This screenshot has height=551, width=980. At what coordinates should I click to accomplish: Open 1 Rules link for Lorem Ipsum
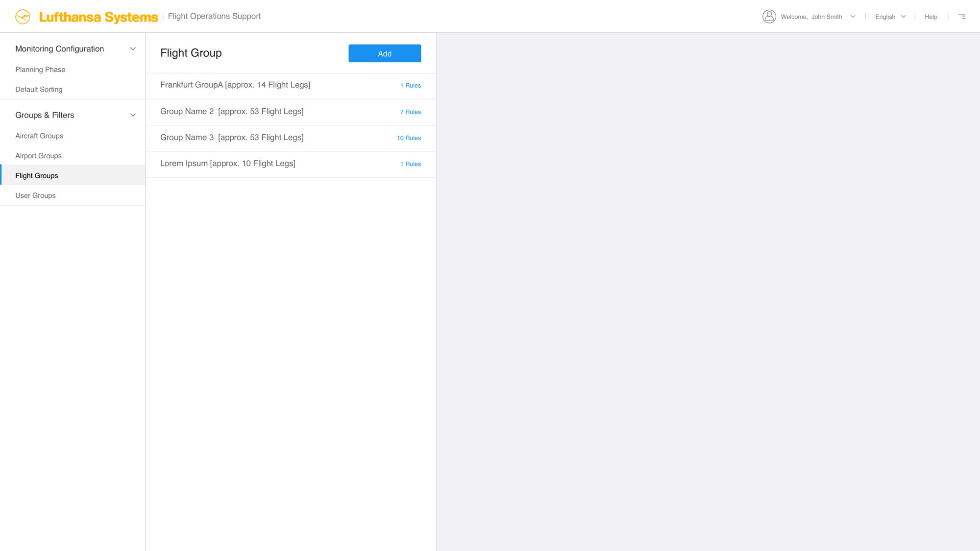(411, 164)
